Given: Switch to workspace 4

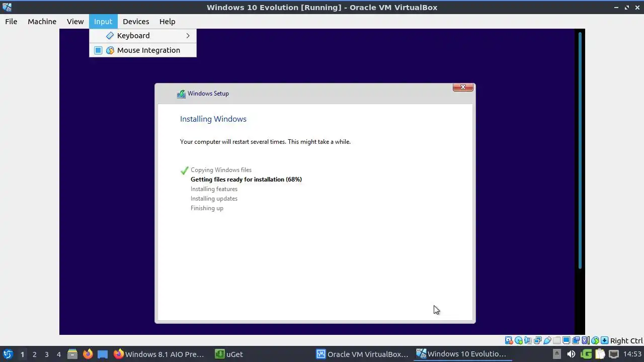Looking at the screenshot, I should click(x=58, y=354).
